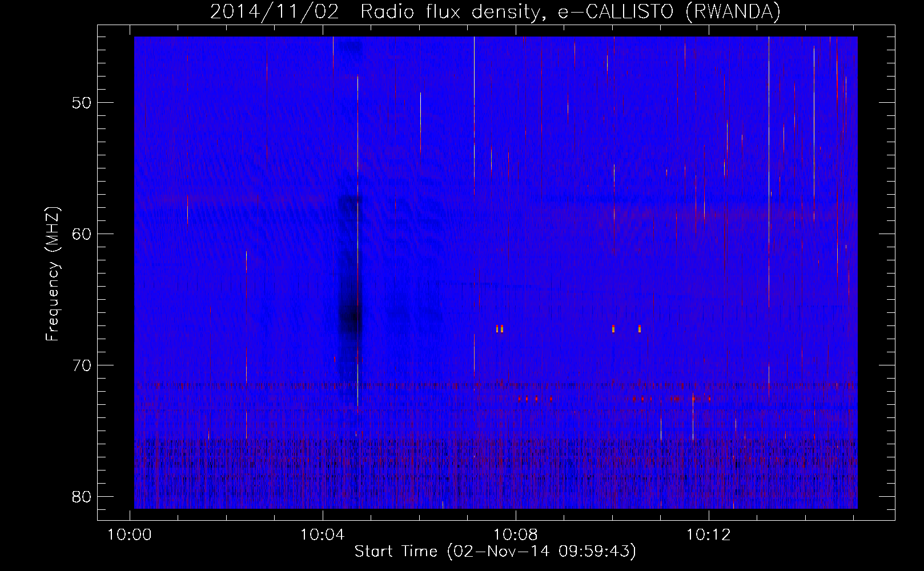Click the '10:08' time tick label
The width and height of the screenshot is (924, 571).
pos(516,535)
